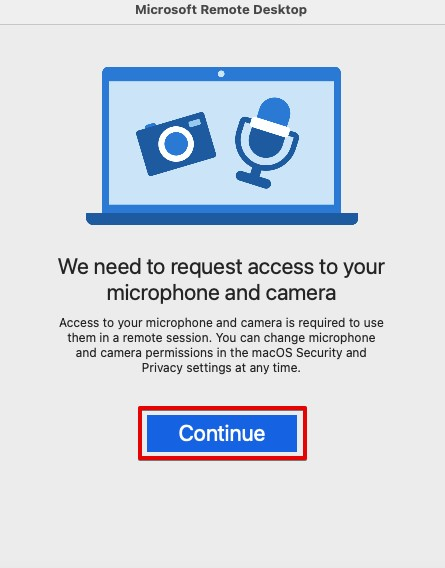Click the 'microphone and camera' heading line

tap(221, 293)
